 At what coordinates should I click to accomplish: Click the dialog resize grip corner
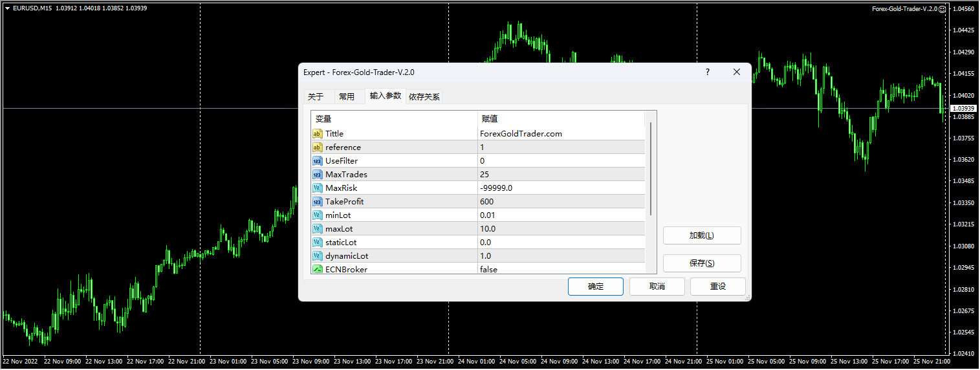tap(747, 298)
